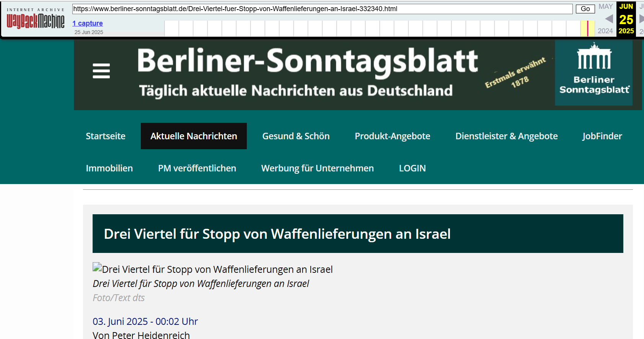Screen dimensions: 644x339
Task: Open Startseite menu item
Action: (x=106, y=136)
